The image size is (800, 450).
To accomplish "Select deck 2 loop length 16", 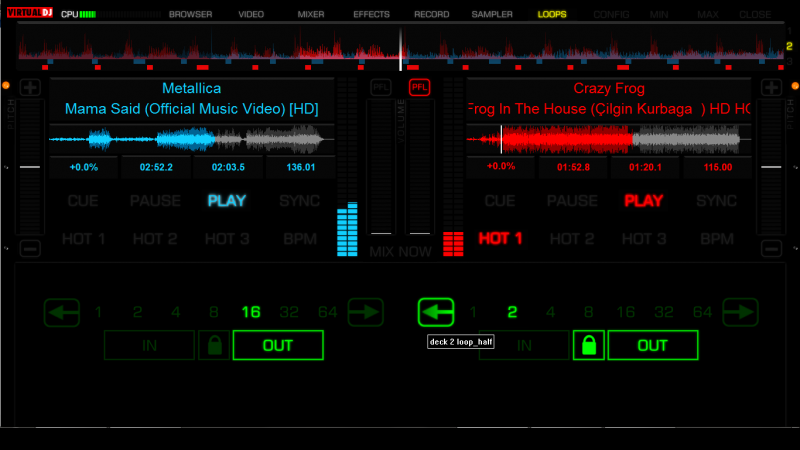I will 626,312.
